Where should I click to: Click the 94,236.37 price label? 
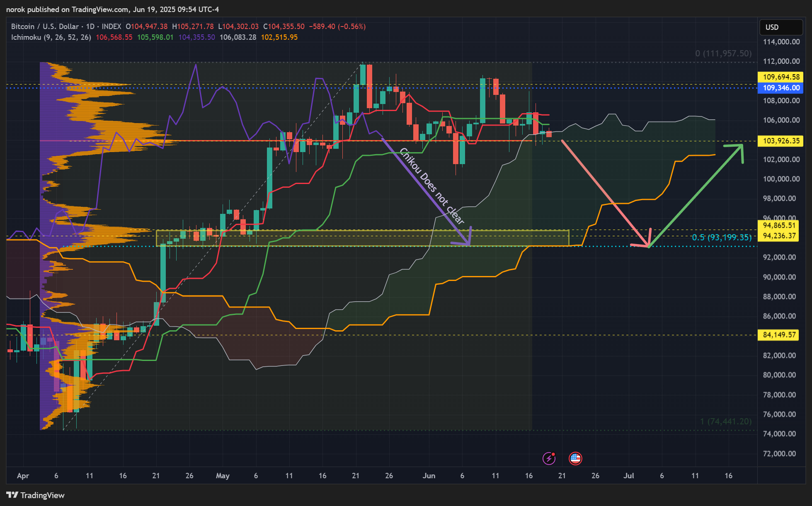[779, 236]
